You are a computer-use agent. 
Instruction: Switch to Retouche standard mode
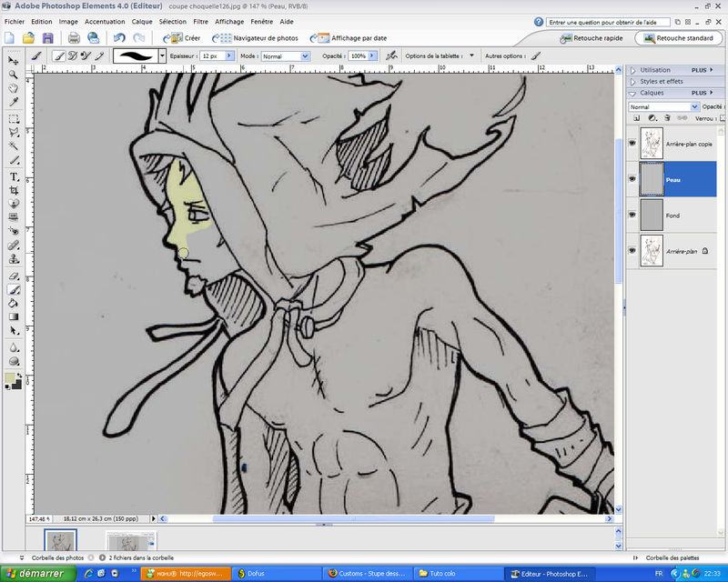(x=679, y=38)
